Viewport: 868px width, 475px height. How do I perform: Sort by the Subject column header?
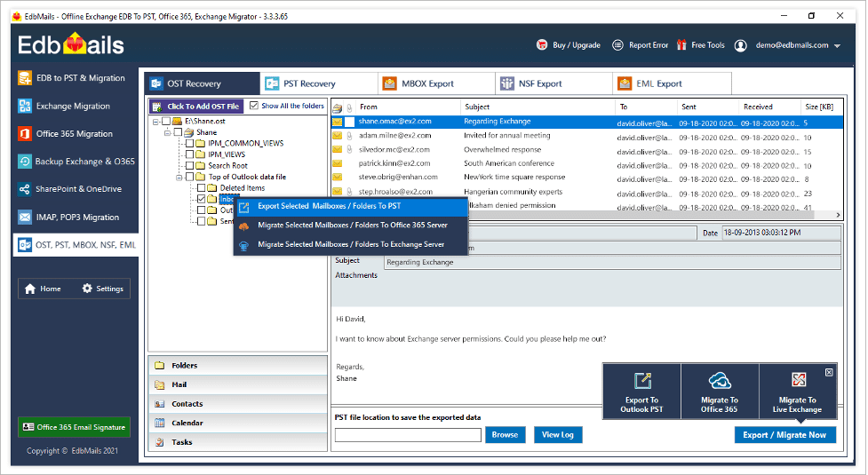537,107
